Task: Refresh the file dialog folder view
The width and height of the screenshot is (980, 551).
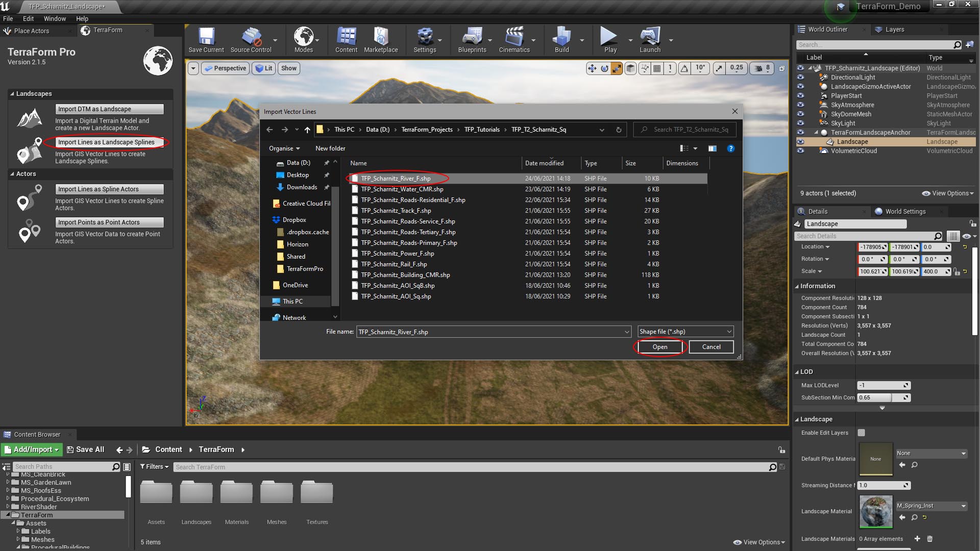Action: pyautogui.click(x=619, y=130)
